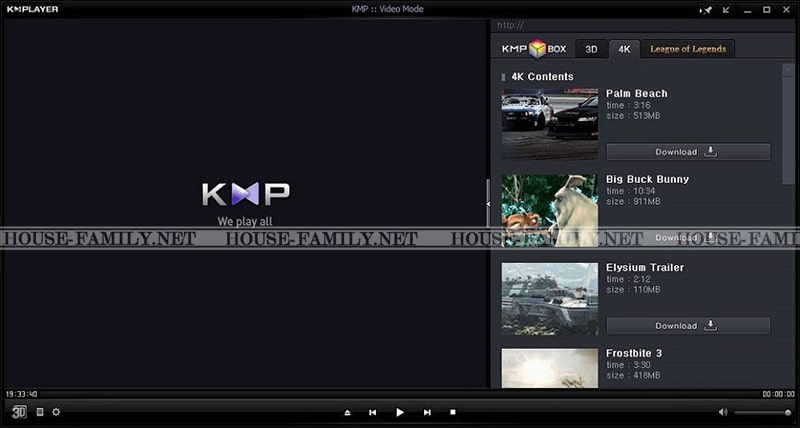Open the Frostbite 3 thumbnail

[549, 368]
